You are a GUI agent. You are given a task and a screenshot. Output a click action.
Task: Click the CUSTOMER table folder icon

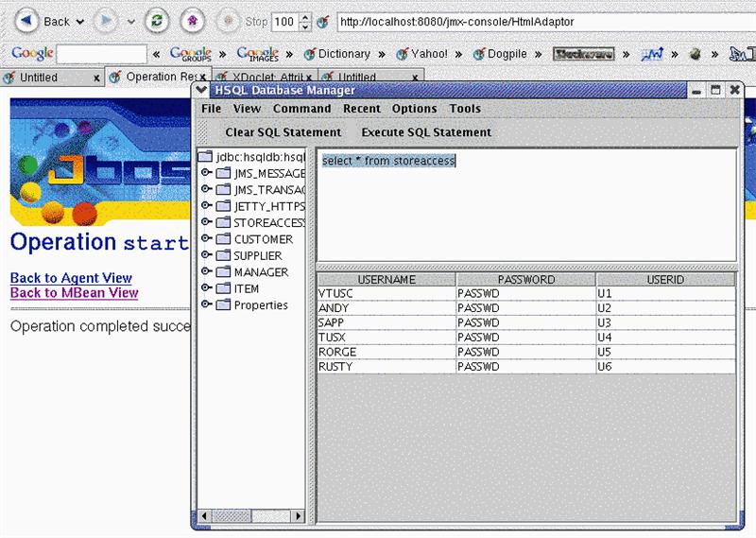point(223,239)
